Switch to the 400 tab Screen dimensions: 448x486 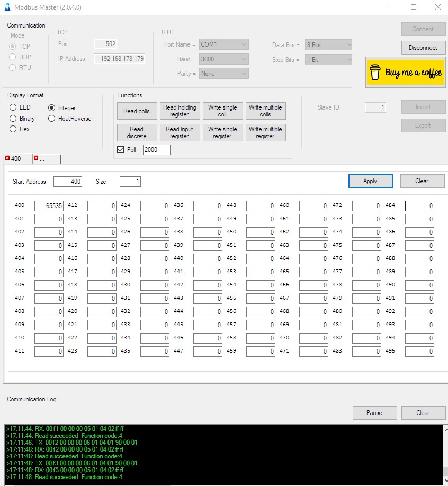point(18,159)
